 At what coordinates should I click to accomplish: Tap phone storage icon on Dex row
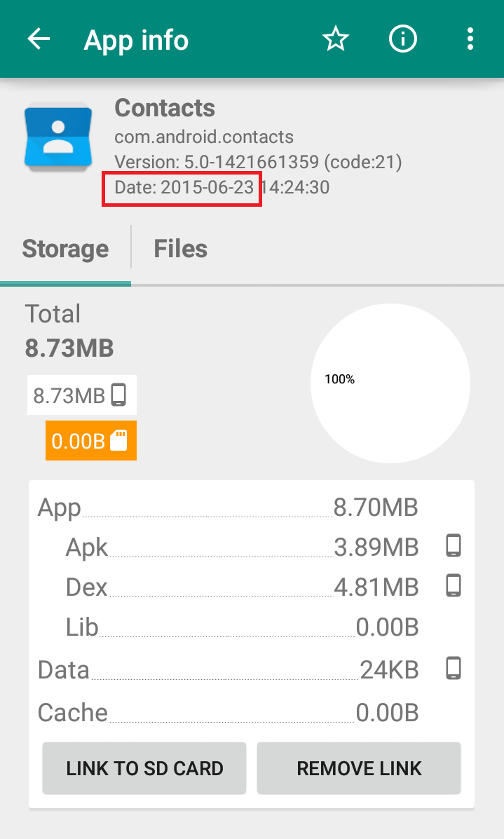pos(454,585)
